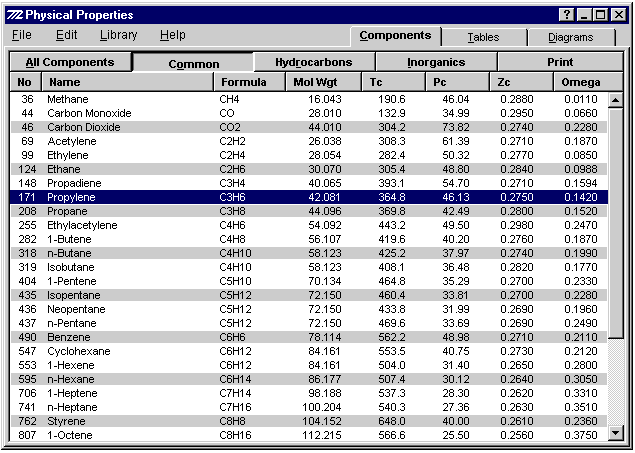This screenshot has height=453, width=635.
Task: Select the Propadiene row
Action: tap(309, 183)
